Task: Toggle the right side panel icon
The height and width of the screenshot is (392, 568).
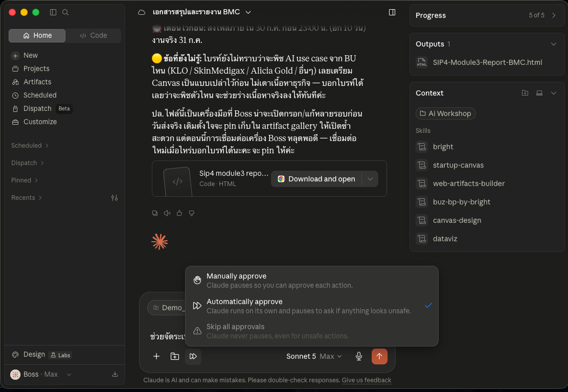Action: click(392, 12)
